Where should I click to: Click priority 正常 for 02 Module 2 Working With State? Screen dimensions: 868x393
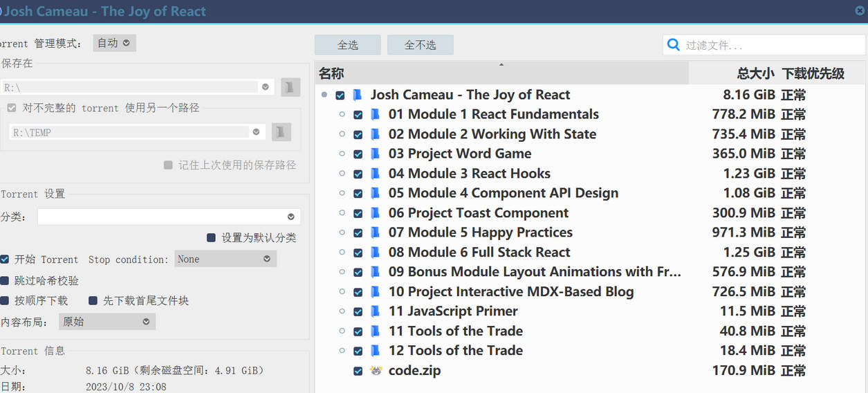pyautogui.click(x=793, y=134)
